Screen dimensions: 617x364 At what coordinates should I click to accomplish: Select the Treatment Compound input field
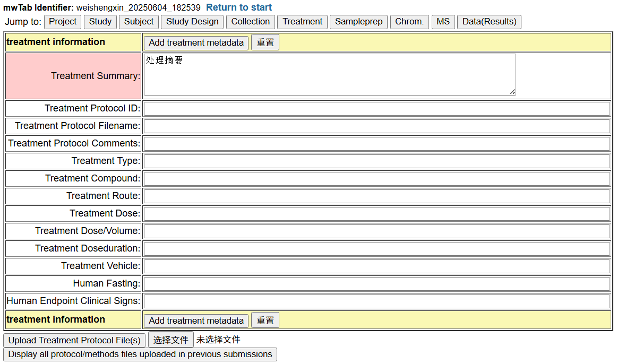coord(376,179)
